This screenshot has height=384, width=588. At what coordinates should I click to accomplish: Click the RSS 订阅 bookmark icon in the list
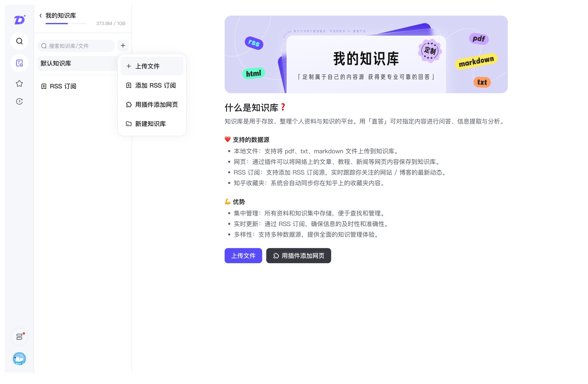[x=44, y=87]
